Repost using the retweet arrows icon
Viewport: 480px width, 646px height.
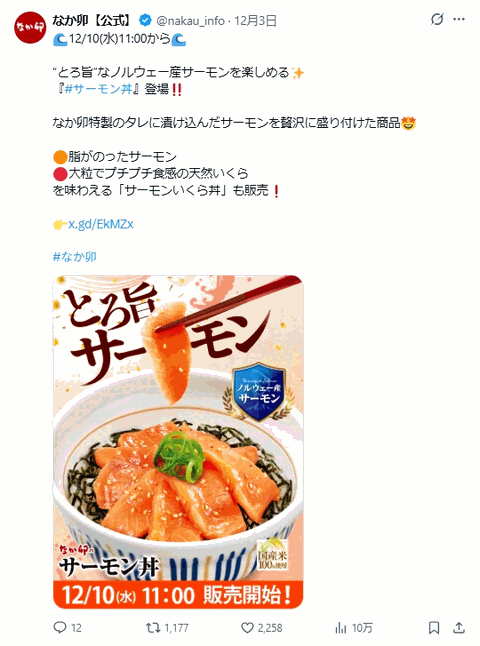click(153, 627)
